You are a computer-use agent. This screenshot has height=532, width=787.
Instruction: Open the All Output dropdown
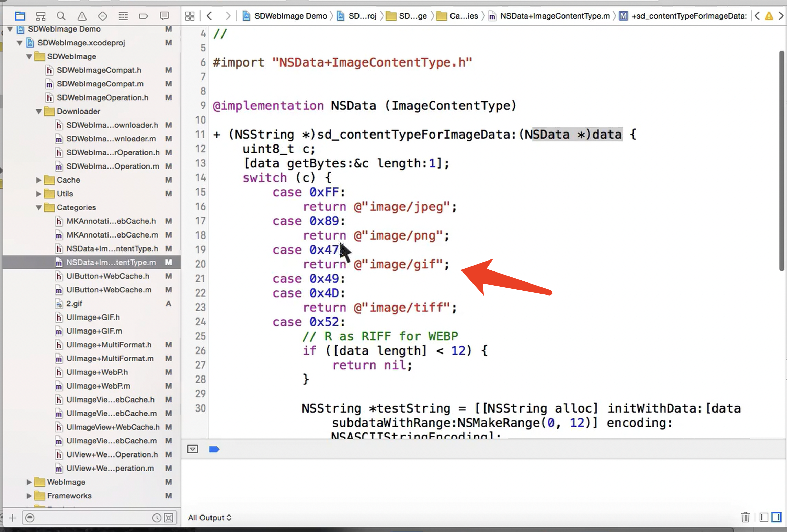tap(209, 518)
